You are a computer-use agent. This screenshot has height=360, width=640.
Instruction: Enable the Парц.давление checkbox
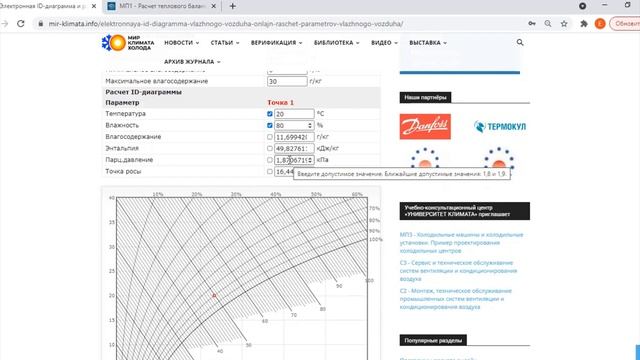(x=270, y=160)
